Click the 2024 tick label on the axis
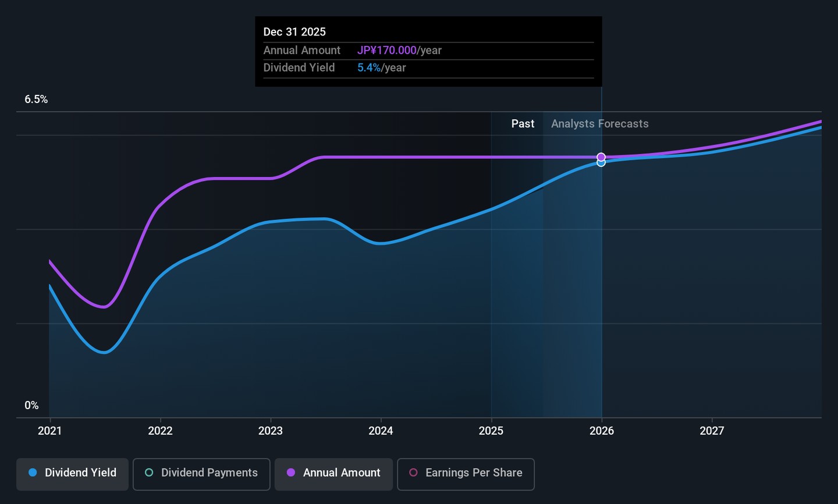Screen dimensions: 838x504 pyautogui.click(x=381, y=431)
